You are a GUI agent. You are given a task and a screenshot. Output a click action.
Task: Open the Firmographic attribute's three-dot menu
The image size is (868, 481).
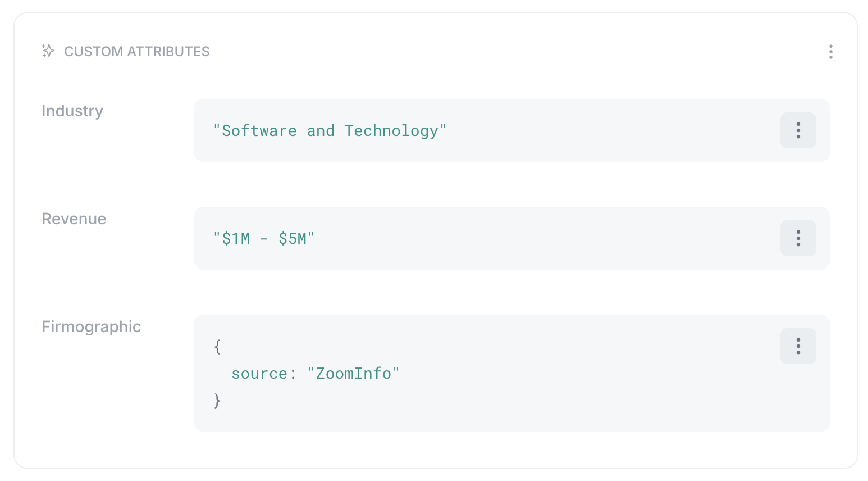[x=798, y=346]
